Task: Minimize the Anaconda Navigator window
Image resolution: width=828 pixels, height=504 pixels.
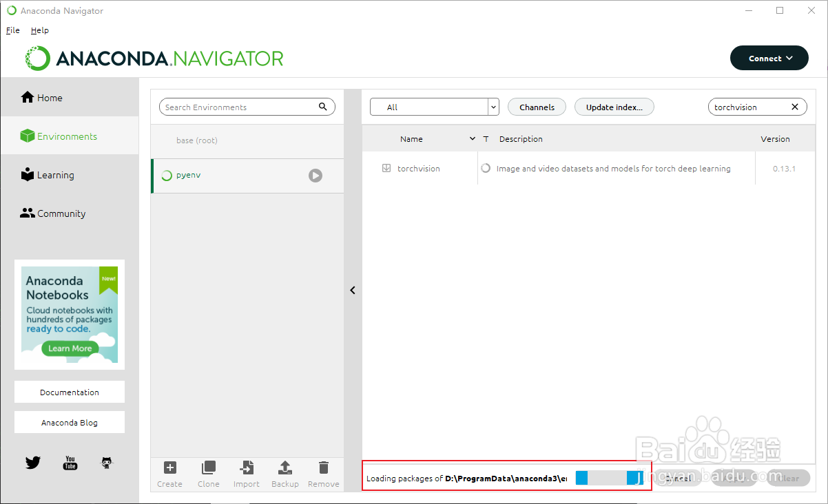Action: 748,10
